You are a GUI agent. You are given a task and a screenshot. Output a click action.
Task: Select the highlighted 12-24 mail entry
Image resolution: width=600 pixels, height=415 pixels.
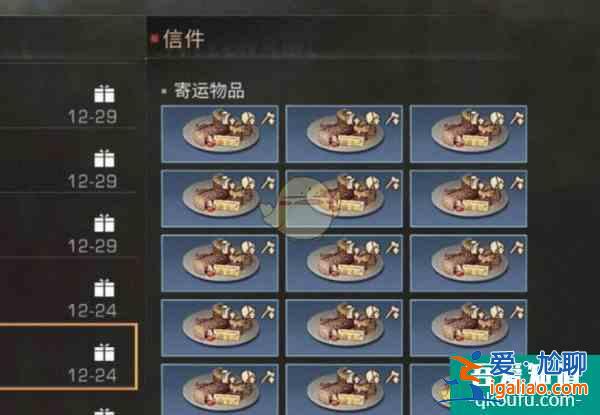68,356
